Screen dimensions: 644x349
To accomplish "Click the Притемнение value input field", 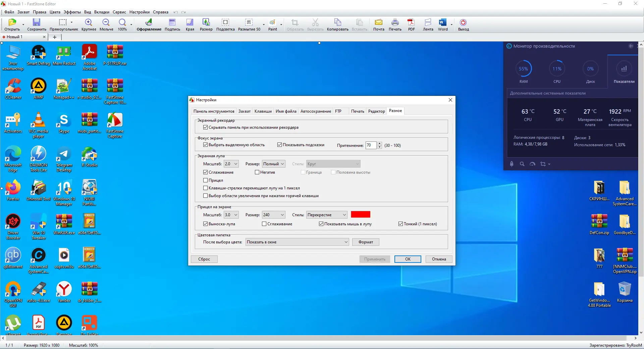I will 371,145.
